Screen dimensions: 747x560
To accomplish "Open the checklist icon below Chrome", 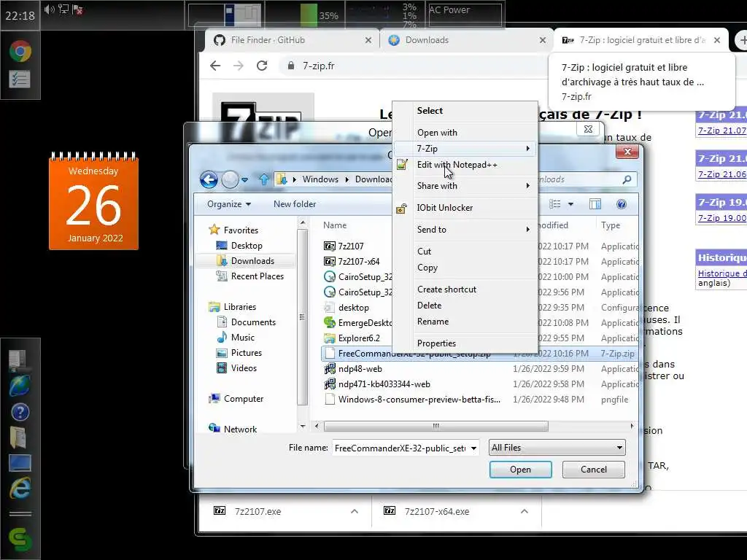I will pyautogui.click(x=20, y=79).
